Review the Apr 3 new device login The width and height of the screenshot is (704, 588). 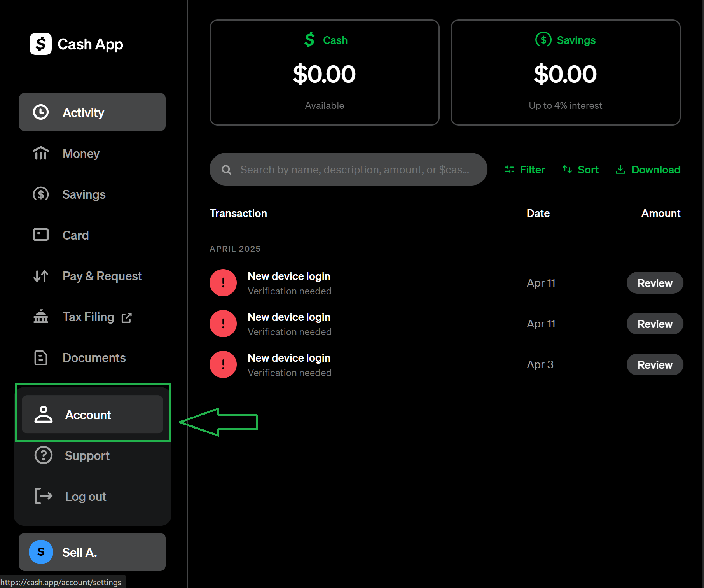pos(655,364)
